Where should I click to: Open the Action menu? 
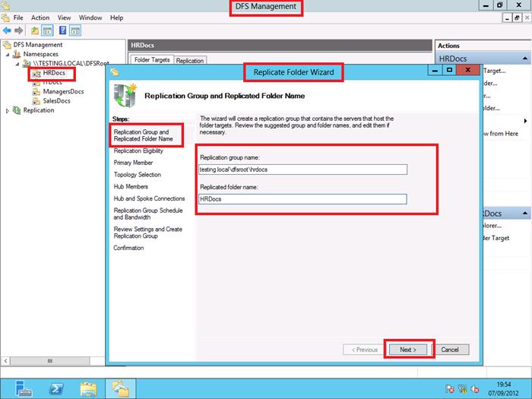pos(40,17)
